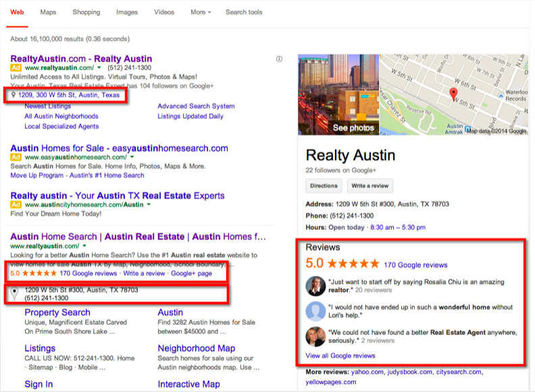This screenshot has width=535, height=392.
Task: Open Move Up Program link
Action: point(37,175)
